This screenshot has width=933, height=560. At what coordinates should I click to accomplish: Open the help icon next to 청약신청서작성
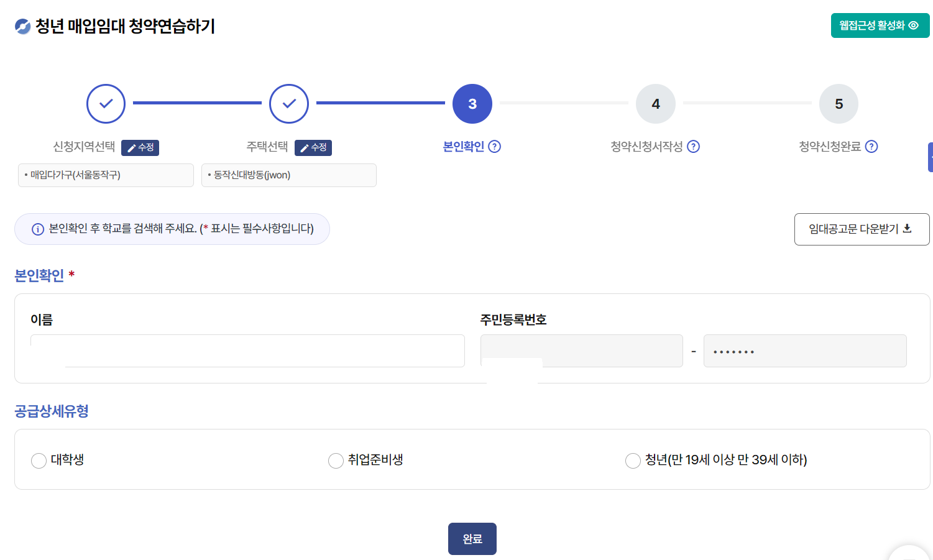694,147
